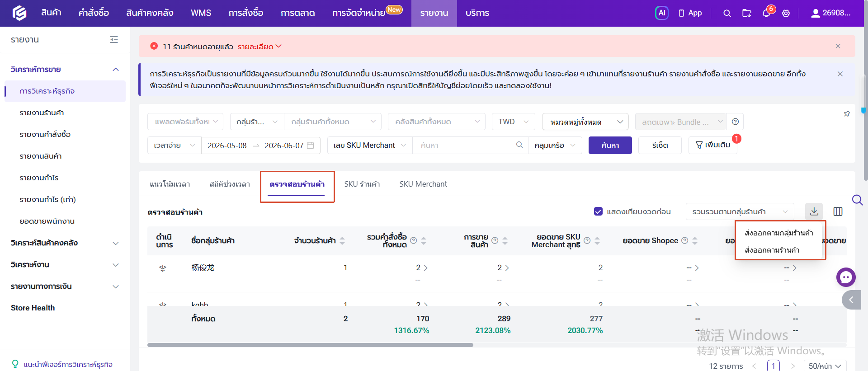This screenshot has width=868, height=371.
Task: Click the ค้นหา search button
Action: click(x=610, y=145)
